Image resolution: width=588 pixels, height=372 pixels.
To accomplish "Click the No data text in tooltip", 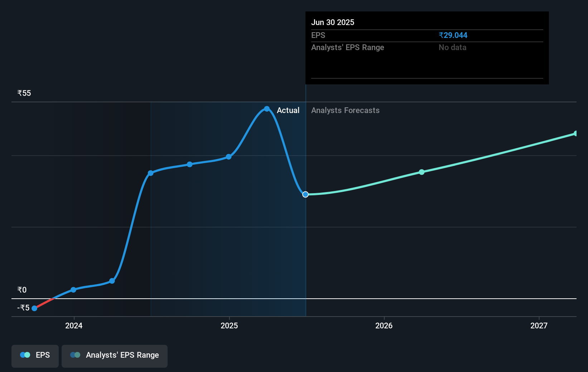I will (452, 47).
